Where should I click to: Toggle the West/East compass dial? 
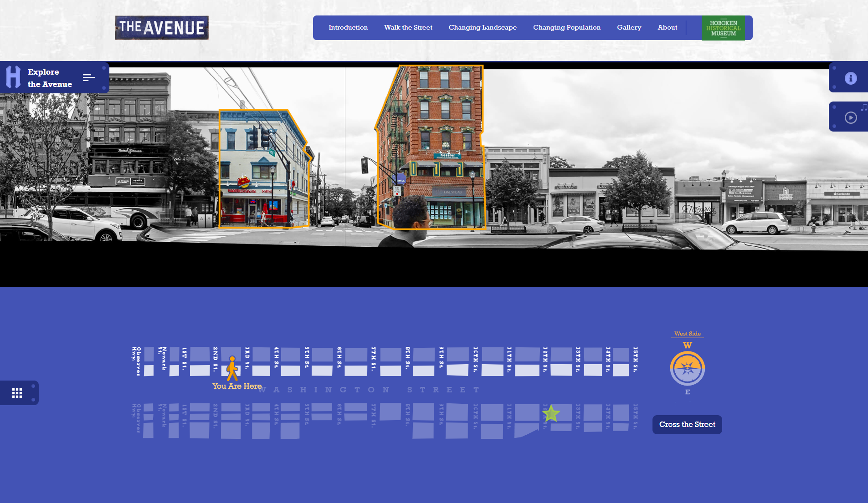coord(687,368)
